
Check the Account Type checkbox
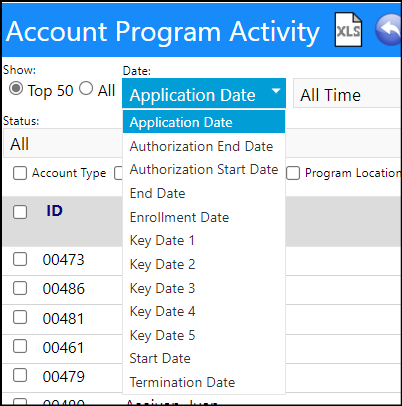[x=20, y=173]
